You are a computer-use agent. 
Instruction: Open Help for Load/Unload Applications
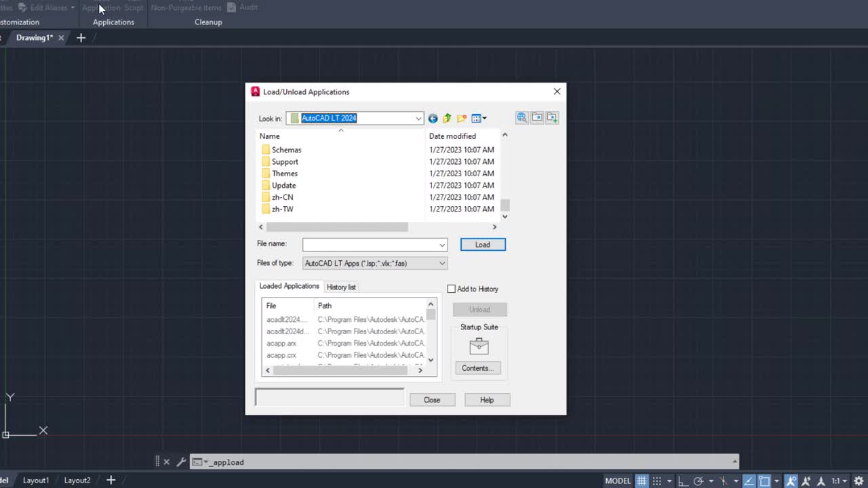pos(487,400)
